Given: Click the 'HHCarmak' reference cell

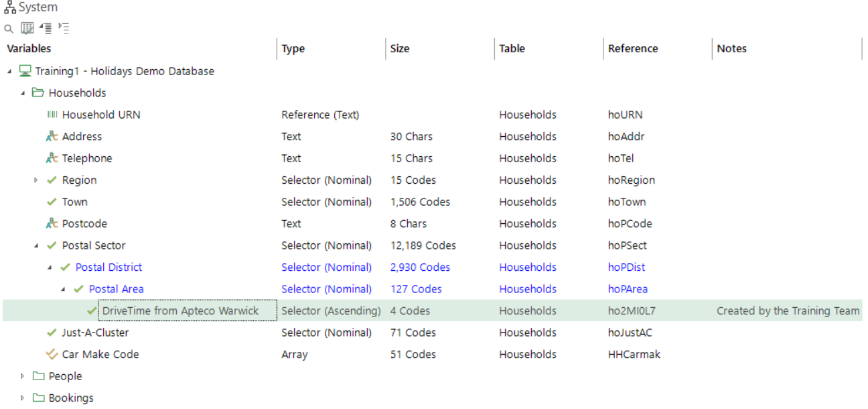Looking at the screenshot, I should tap(634, 354).
